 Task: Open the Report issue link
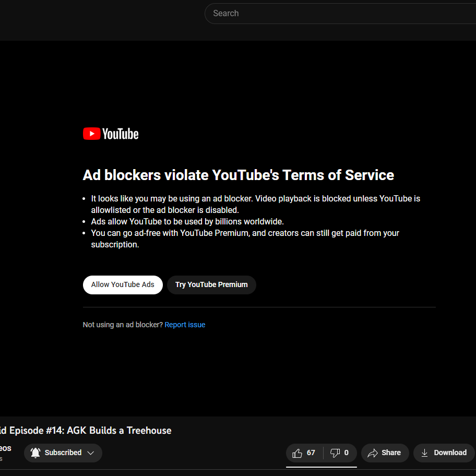185,325
